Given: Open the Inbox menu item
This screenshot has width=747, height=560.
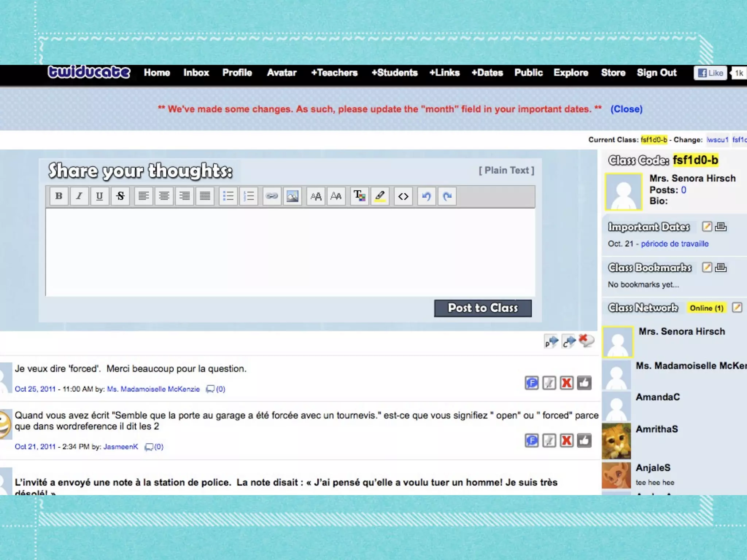Looking at the screenshot, I should pyautogui.click(x=196, y=73).
